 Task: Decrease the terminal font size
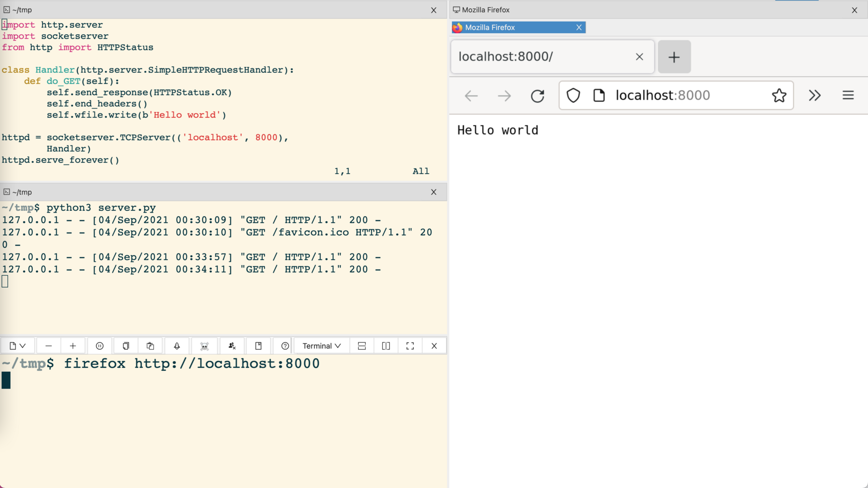[48, 345]
